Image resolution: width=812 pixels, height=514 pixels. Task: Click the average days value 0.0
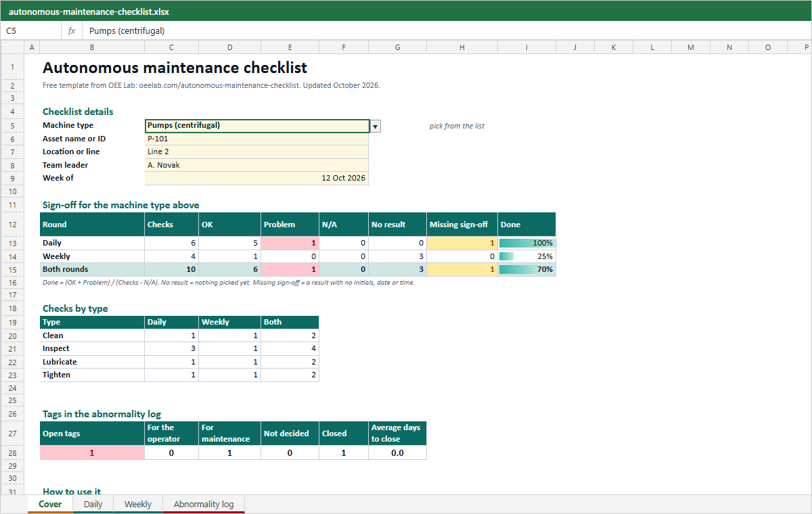pyautogui.click(x=397, y=452)
